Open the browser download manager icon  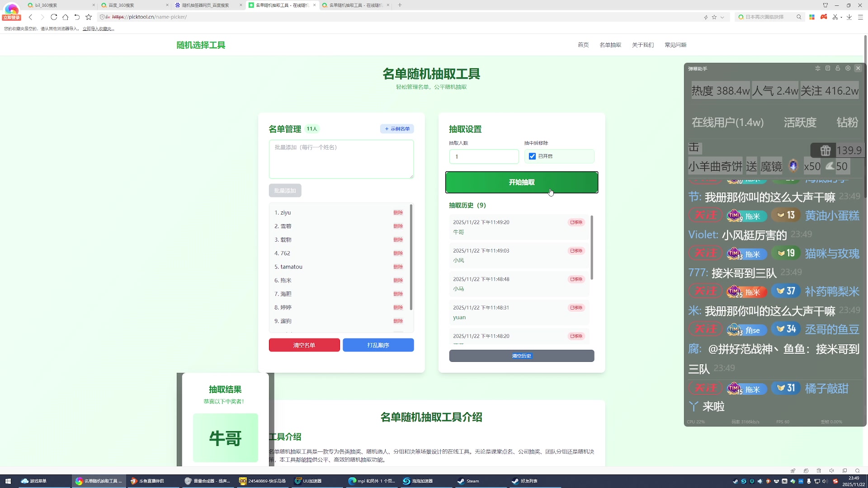click(849, 17)
